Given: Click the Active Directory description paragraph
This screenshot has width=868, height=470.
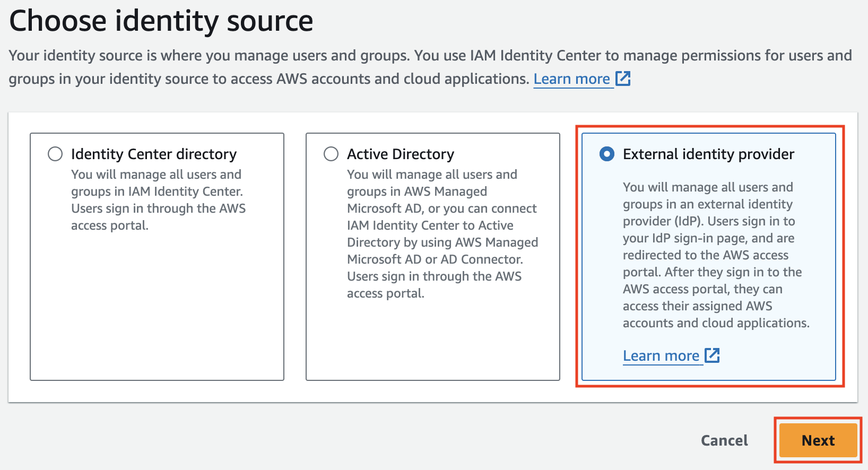Looking at the screenshot, I should (x=442, y=234).
